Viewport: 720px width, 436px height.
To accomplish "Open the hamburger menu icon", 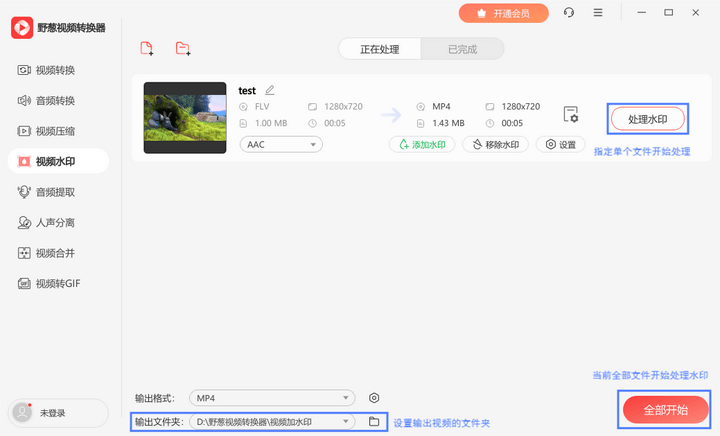I will (597, 12).
